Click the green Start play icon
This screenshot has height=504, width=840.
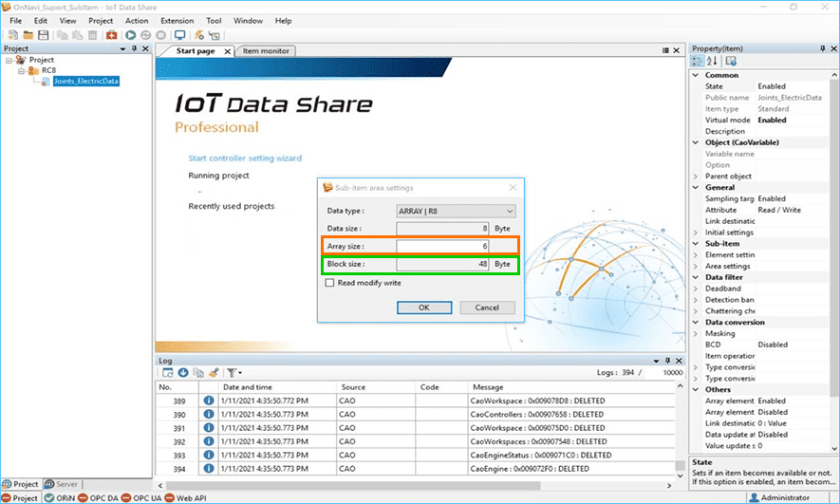tap(130, 35)
